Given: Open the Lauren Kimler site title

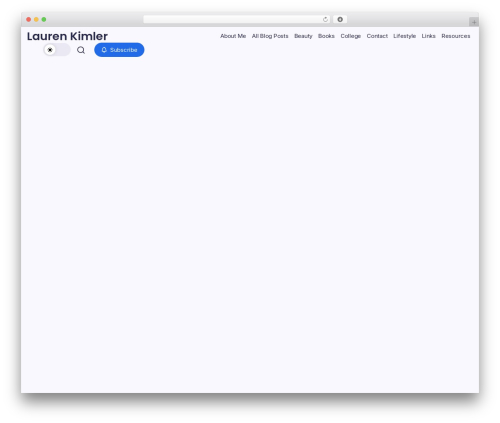Looking at the screenshot, I should (67, 36).
